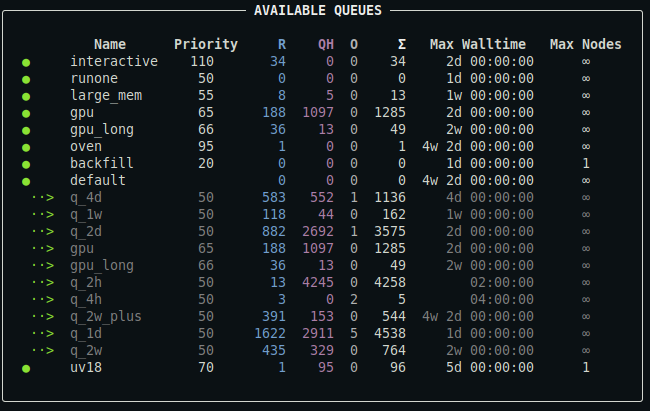Click the dotted arrow next to q_4h
Image resolution: width=650 pixels, height=411 pixels.
[43, 299]
